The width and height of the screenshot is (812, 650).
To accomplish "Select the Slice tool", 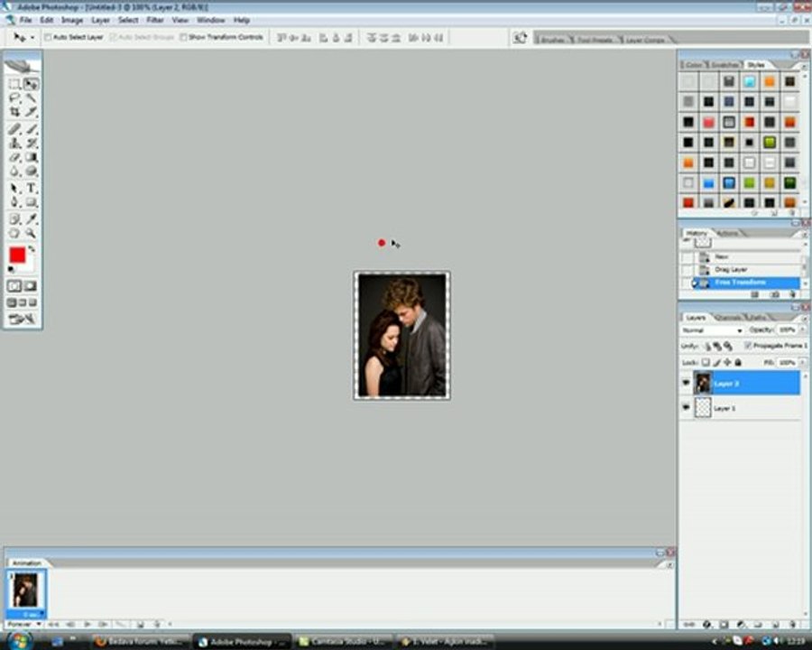I will pyautogui.click(x=31, y=111).
